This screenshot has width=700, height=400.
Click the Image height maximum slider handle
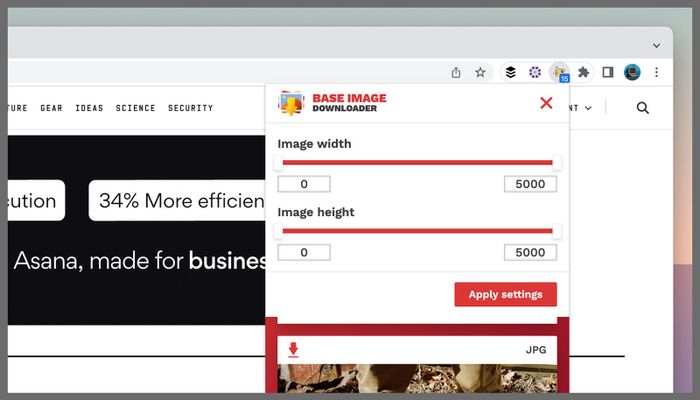pyautogui.click(x=557, y=231)
